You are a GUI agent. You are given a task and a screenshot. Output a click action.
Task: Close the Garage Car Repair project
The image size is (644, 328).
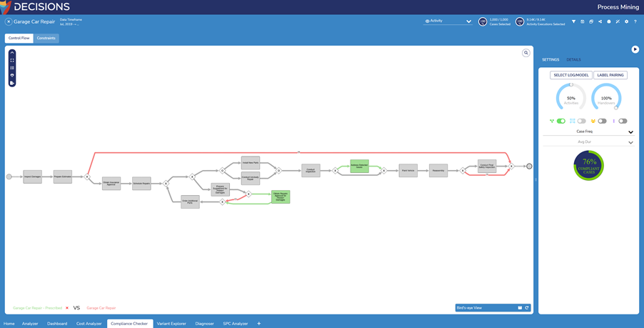(9, 22)
